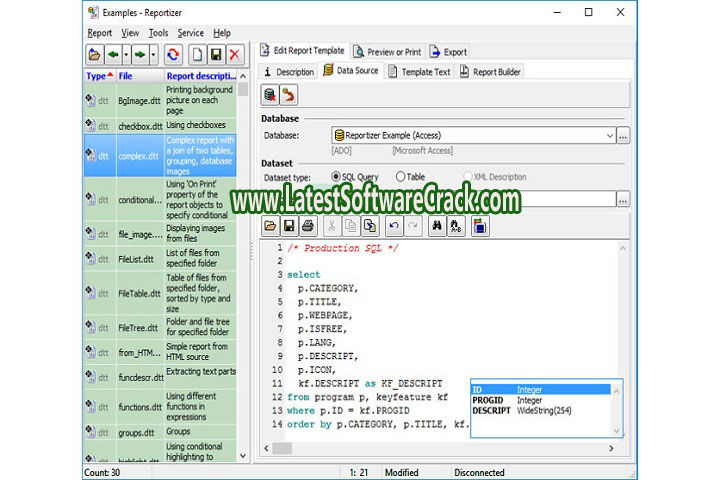Click the orange arrow icon next to the connect database icon
This screenshot has height=480, width=720.
point(288,95)
